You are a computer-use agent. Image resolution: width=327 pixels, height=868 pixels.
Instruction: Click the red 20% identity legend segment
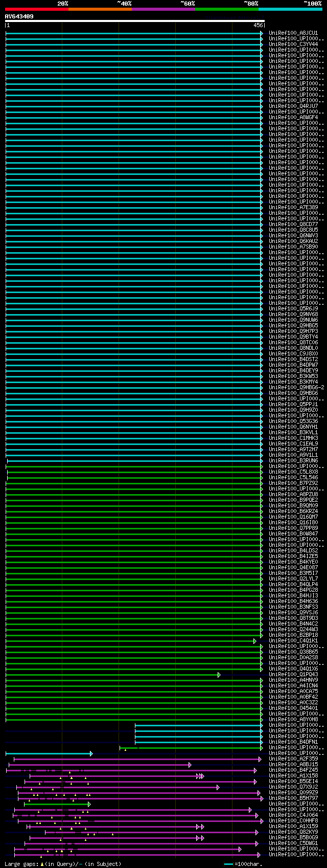coord(37,9)
